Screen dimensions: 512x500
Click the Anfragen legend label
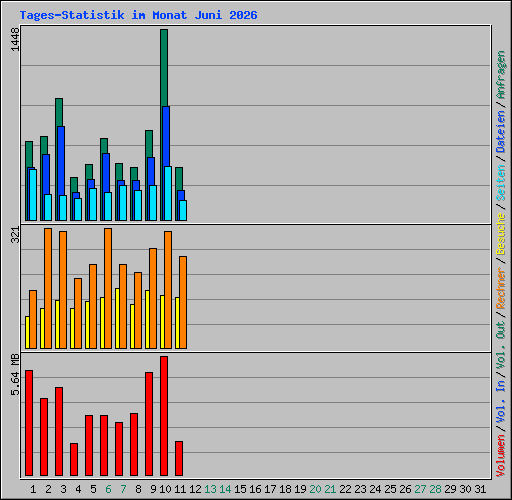click(501, 75)
